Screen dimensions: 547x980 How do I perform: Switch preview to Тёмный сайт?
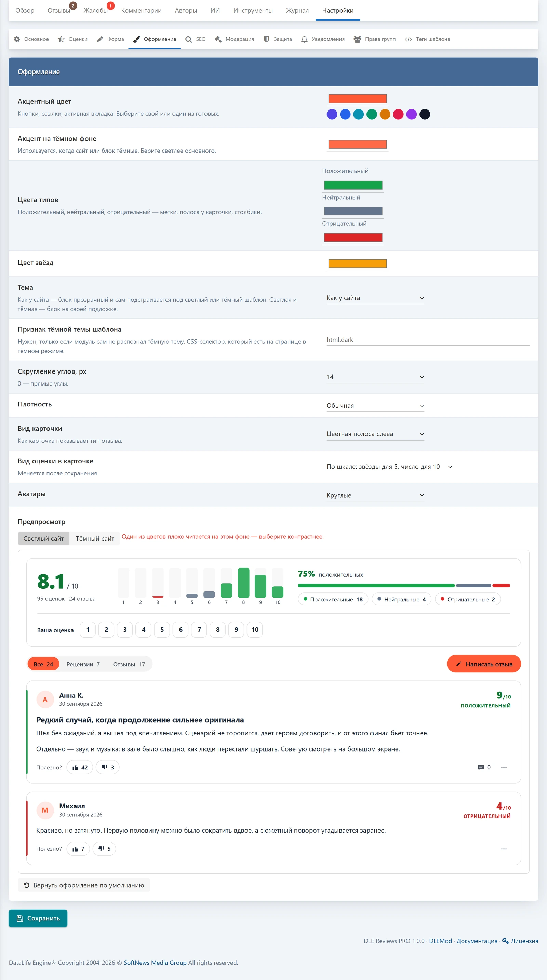tap(95, 538)
